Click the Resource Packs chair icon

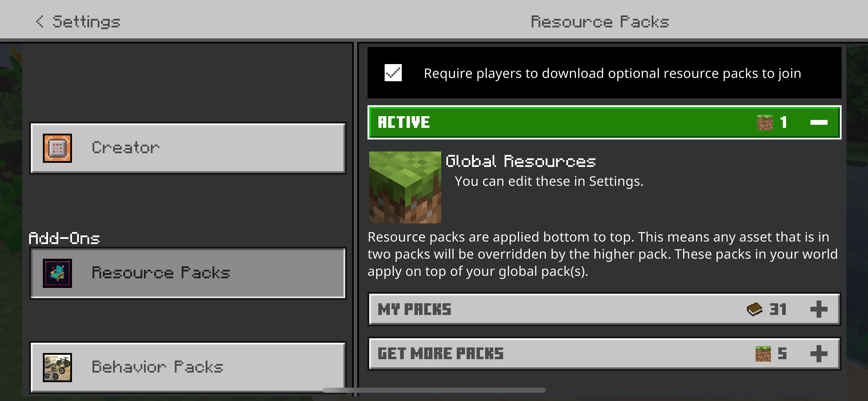(x=57, y=273)
